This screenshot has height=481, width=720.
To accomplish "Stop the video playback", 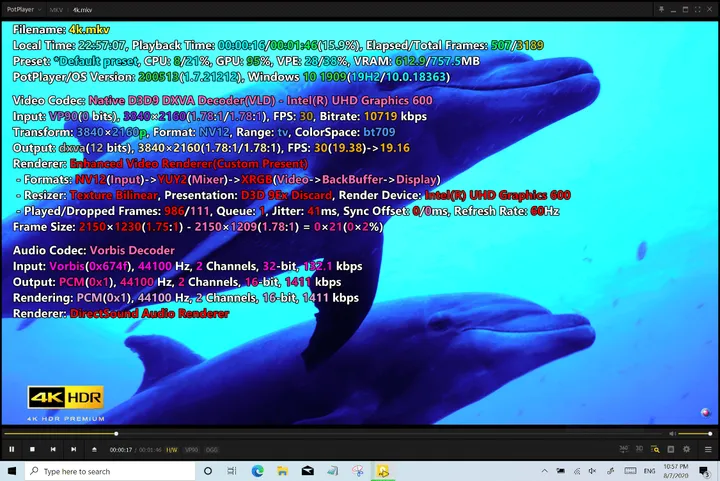I will tap(32, 449).
